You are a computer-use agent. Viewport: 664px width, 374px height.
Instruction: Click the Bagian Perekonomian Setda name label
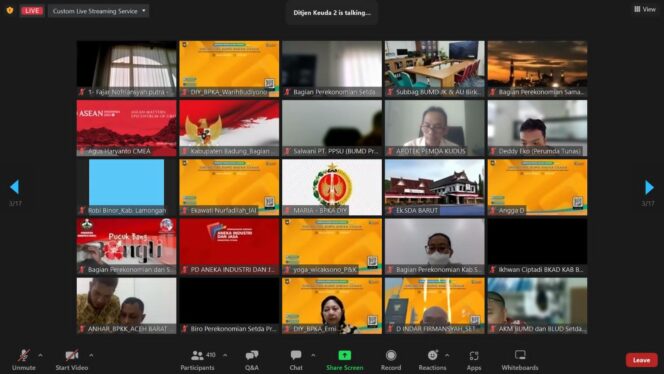click(x=335, y=92)
